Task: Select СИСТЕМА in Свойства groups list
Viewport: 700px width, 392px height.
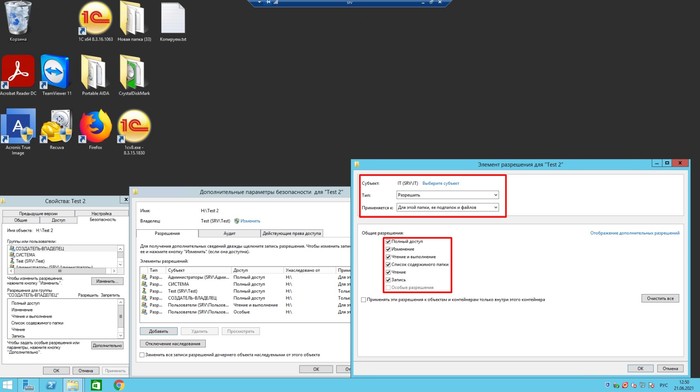Action: tap(62, 255)
